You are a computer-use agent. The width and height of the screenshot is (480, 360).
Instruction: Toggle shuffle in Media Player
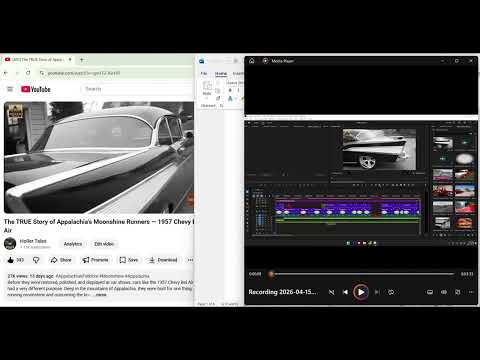click(x=331, y=292)
